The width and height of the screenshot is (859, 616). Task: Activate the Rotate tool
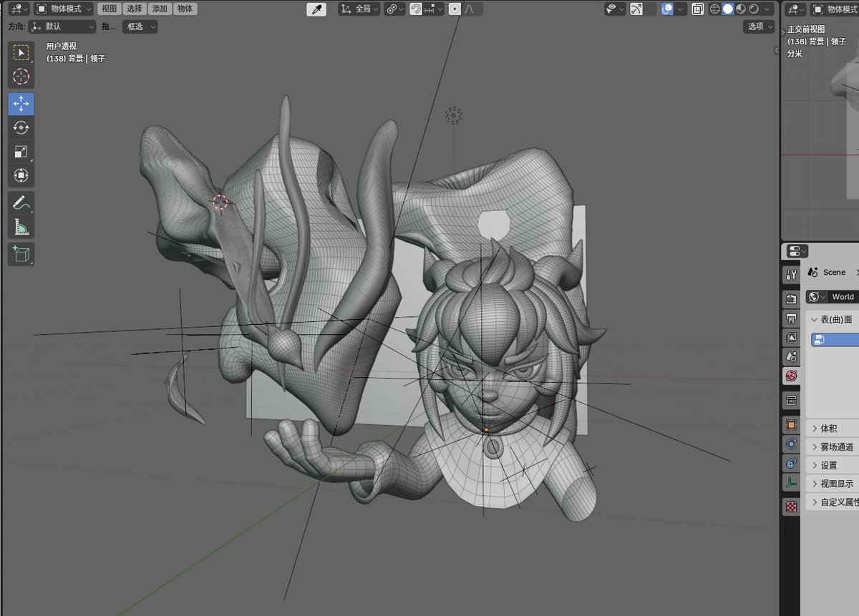(21, 127)
